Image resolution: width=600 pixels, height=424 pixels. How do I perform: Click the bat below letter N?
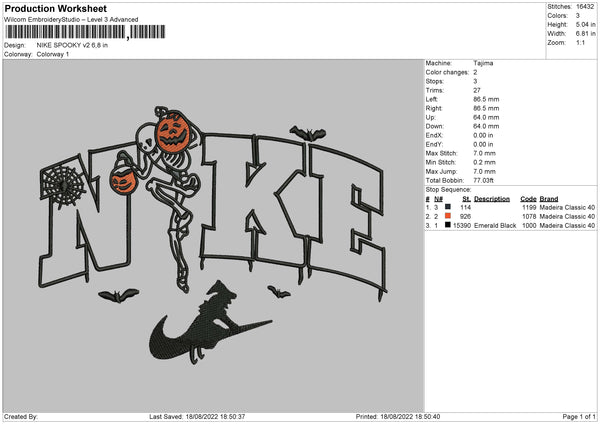(x=118, y=295)
